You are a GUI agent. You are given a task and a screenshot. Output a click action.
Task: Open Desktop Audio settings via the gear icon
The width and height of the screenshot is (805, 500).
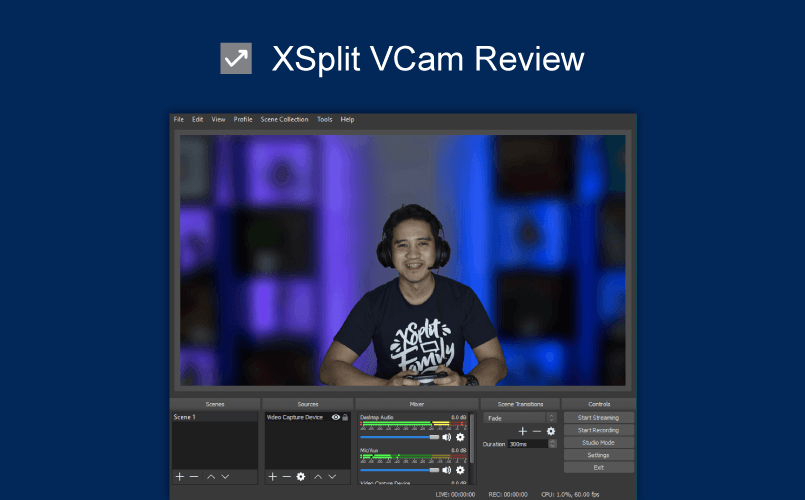[461, 437]
